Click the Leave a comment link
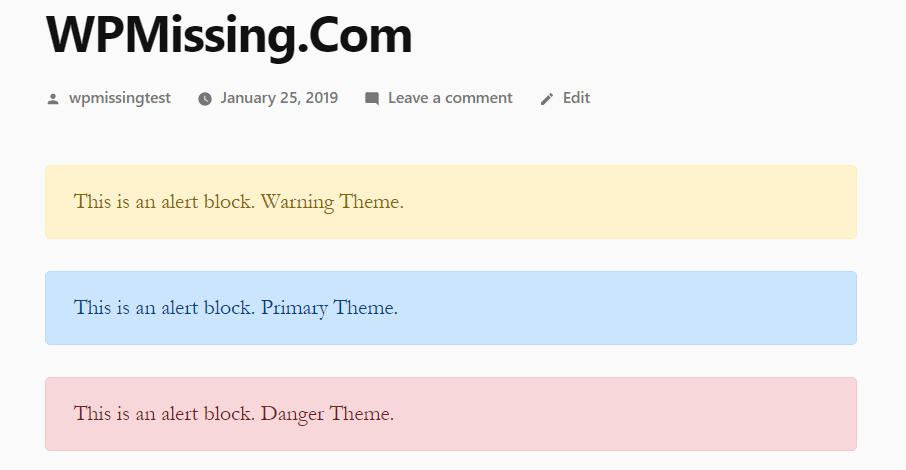Image resolution: width=906 pixels, height=470 pixels. (450, 98)
